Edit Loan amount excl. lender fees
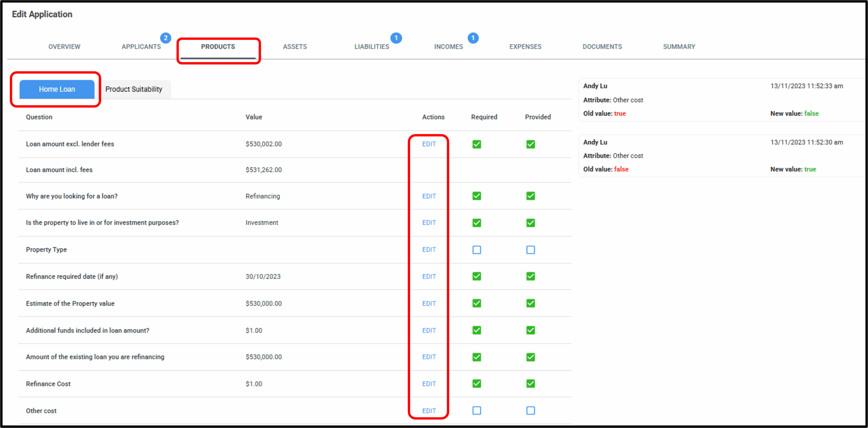 429,144
